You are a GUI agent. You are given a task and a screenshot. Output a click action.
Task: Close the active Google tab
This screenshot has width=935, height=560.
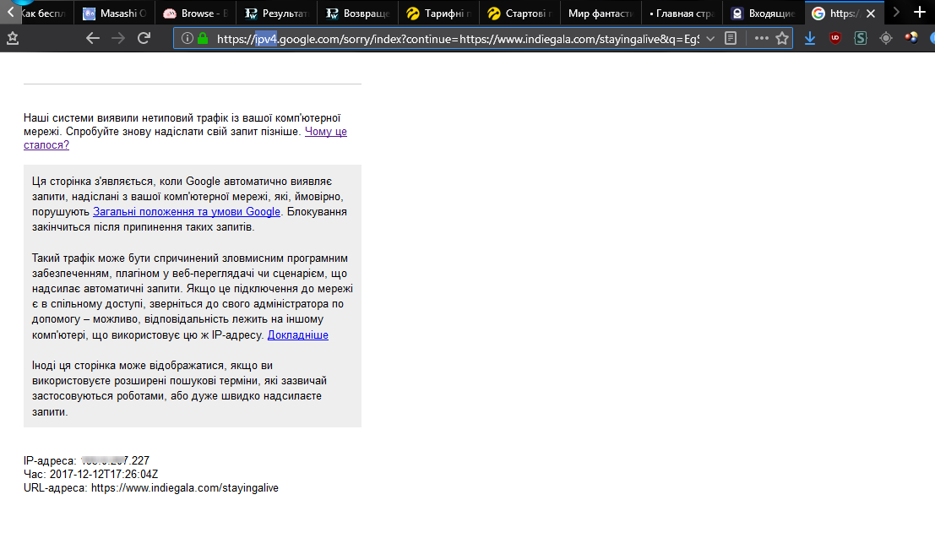pos(871,14)
